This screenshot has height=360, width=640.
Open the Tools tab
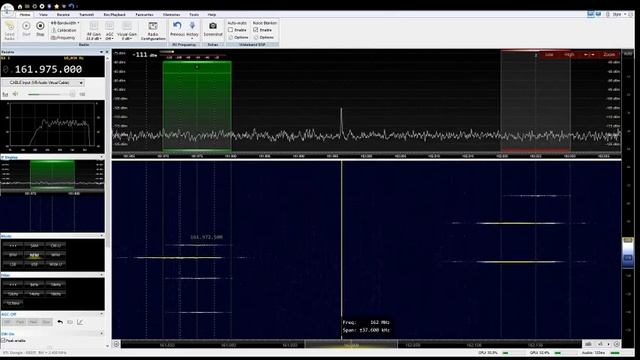click(x=194, y=15)
